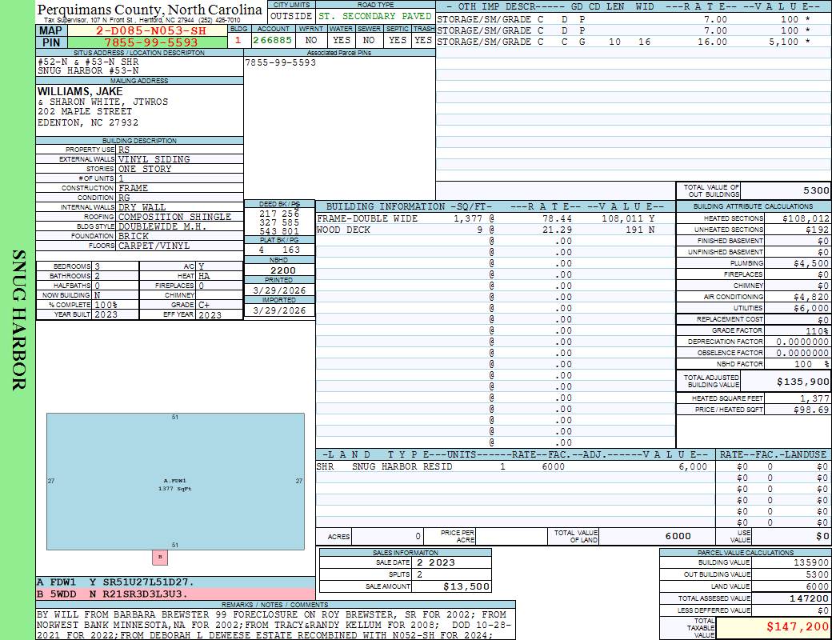840x640 pixels.
Task: Click the SNUG HARBOR vertical side label
Action: click(18, 320)
